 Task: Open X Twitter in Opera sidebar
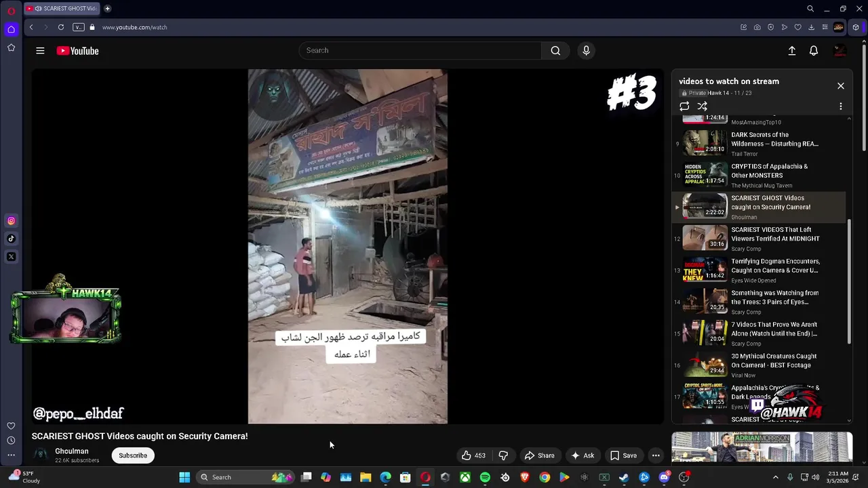[11, 257]
